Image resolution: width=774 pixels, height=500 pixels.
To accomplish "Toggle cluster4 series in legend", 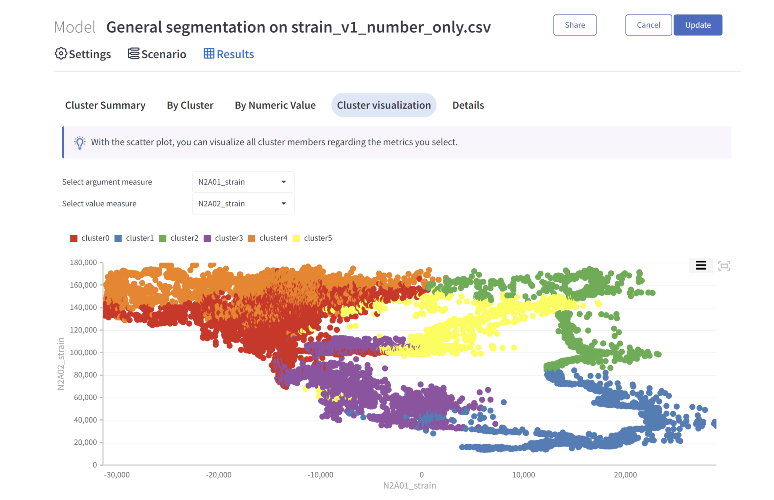I will (x=268, y=238).
